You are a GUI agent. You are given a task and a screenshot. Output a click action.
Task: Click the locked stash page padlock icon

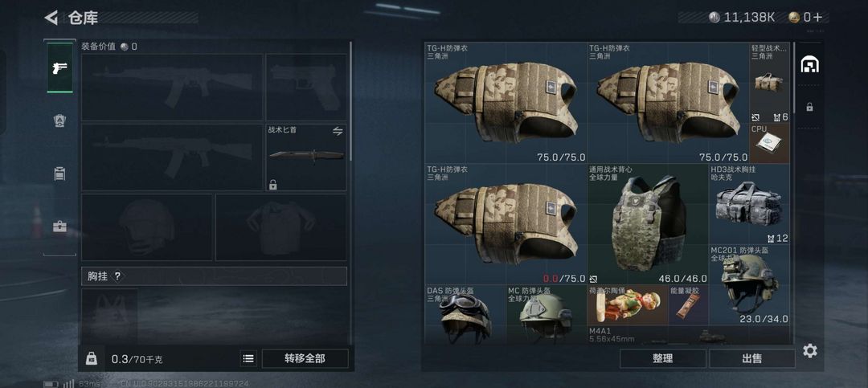click(x=809, y=107)
